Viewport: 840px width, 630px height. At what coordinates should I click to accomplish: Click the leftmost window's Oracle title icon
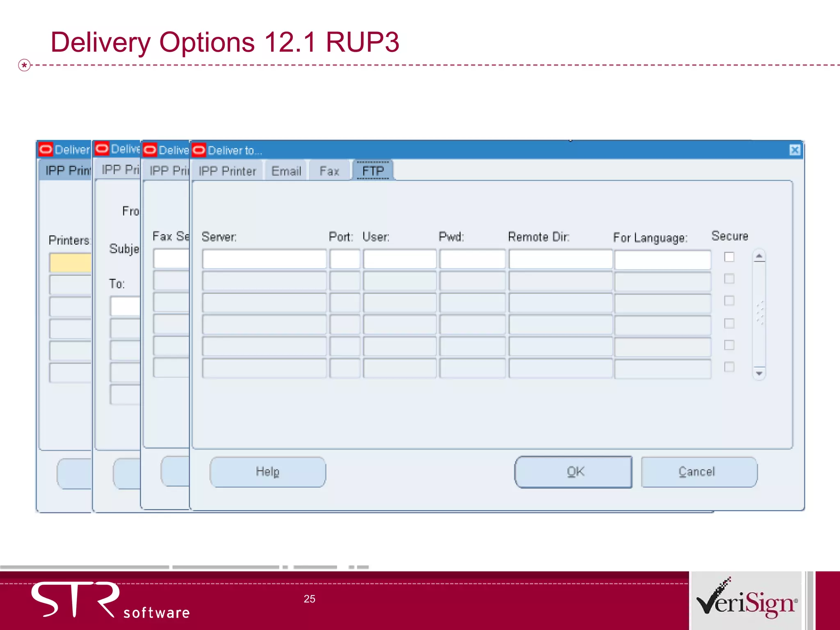pos(46,149)
